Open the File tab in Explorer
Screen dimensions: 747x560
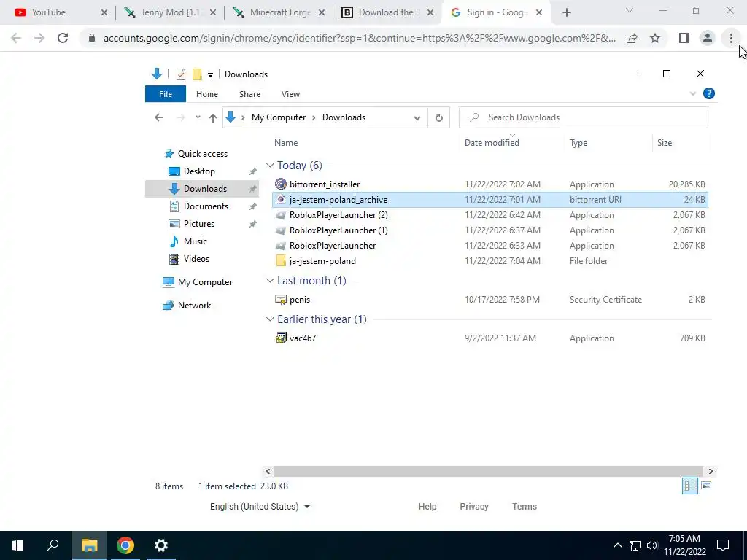[x=166, y=94]
